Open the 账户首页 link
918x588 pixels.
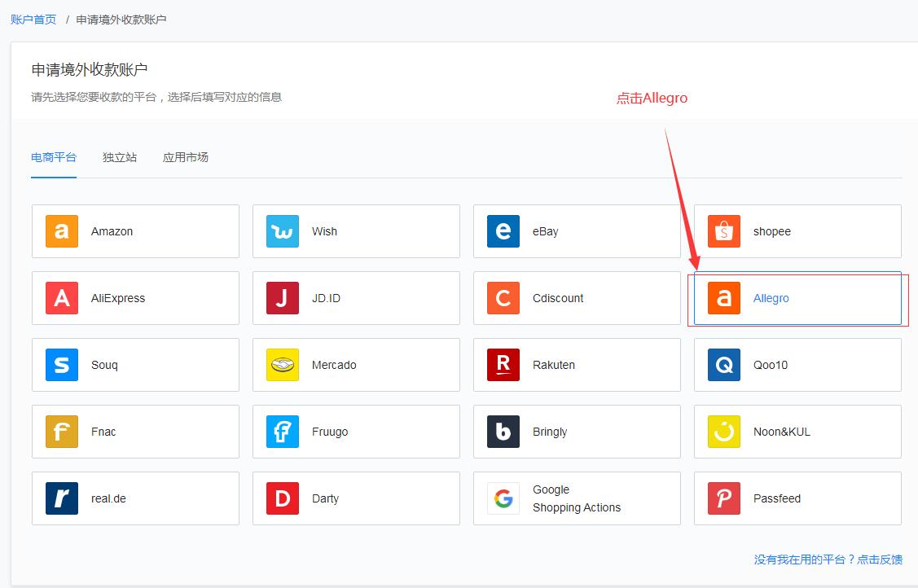[x=33, y=19]
